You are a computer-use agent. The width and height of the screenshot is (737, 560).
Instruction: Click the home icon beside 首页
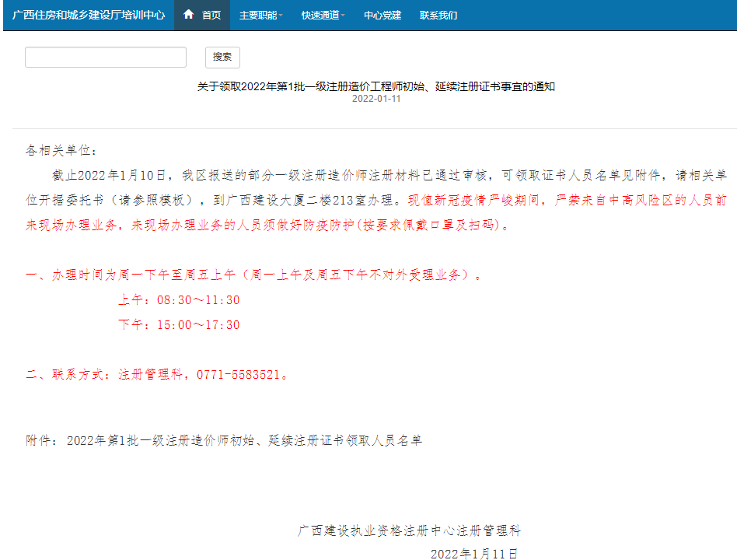point(187,14)
